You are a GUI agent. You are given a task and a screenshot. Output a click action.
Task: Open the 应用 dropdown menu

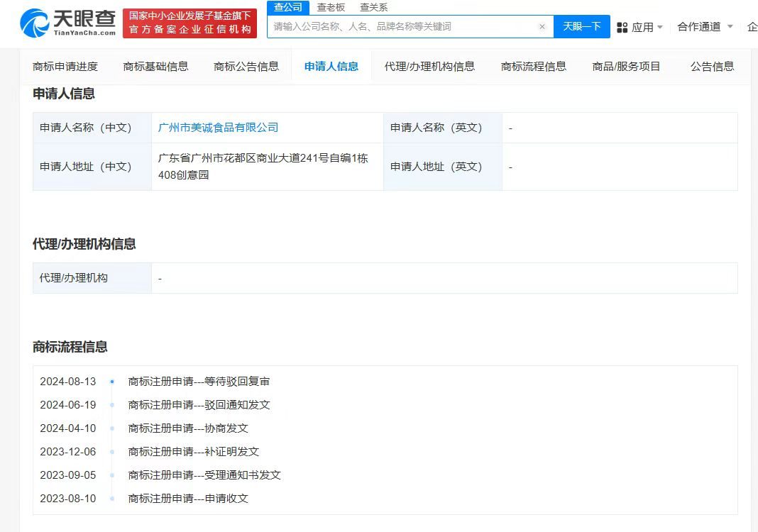pos(639,26)
